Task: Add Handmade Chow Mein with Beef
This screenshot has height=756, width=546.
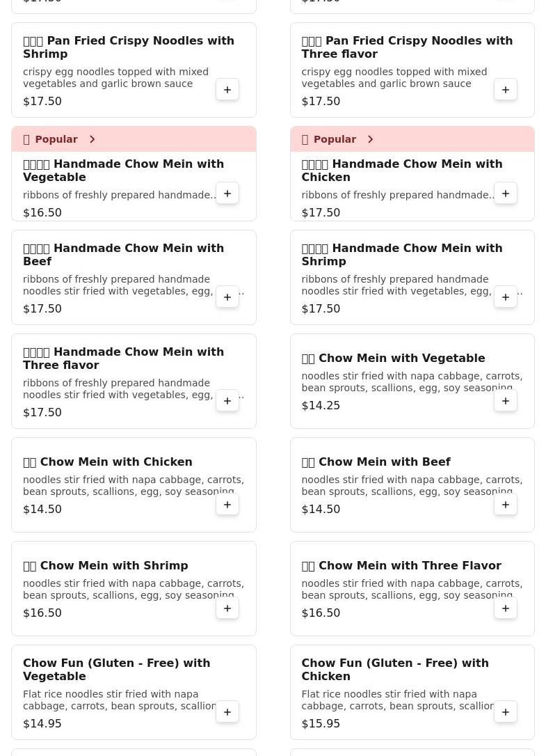Action: pos(227,297)
